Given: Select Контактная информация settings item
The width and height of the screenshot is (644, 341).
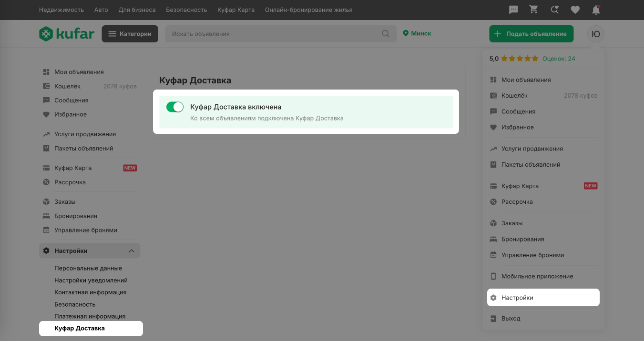Looking at the screenshot, I should point(91,292).
